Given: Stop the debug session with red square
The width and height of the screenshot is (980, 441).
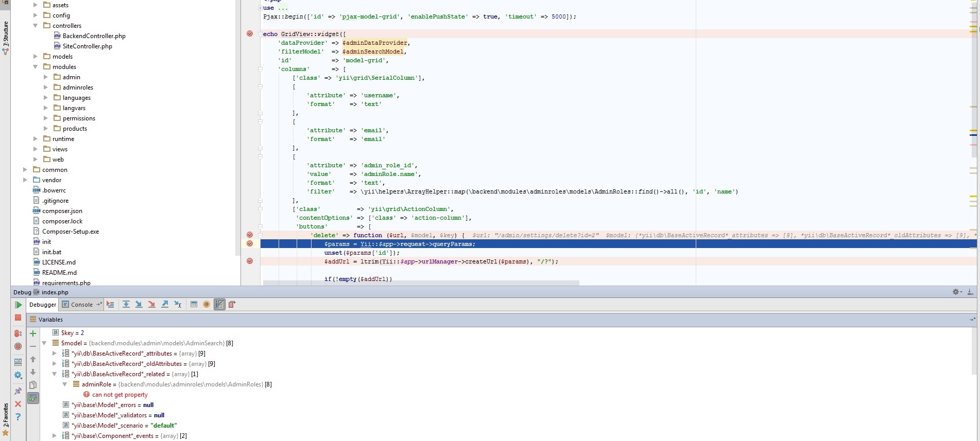Looking at the screenshot, I should [18, 318].
